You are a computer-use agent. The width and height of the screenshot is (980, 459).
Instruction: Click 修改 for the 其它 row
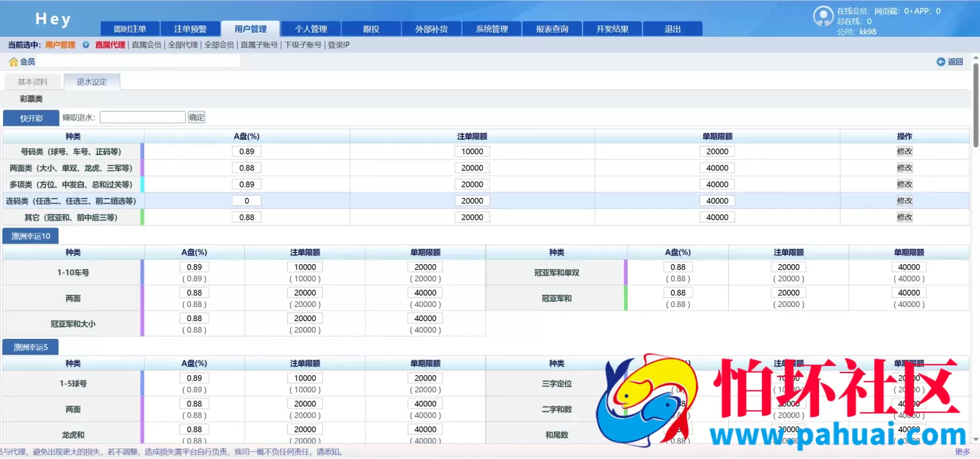[x=905, y=218]
